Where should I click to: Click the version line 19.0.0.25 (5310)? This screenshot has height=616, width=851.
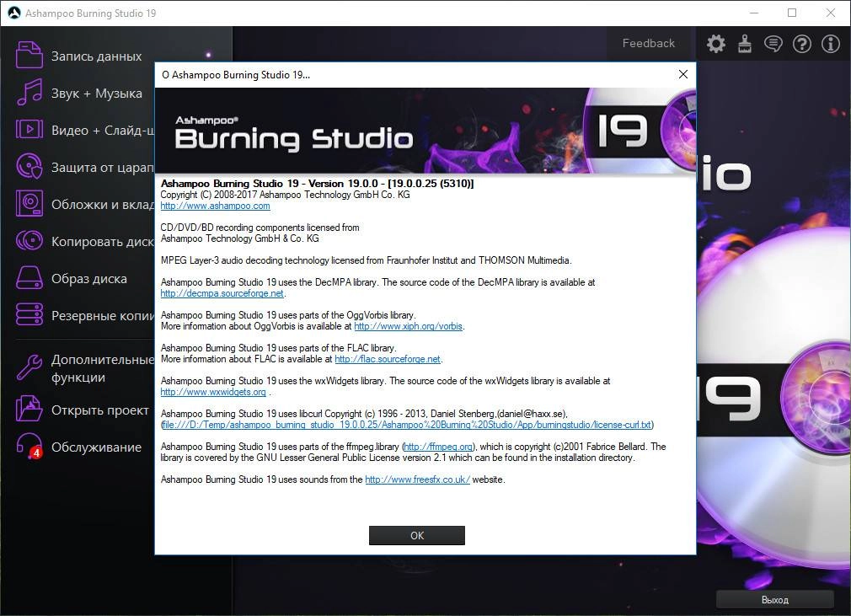[317, 184]
